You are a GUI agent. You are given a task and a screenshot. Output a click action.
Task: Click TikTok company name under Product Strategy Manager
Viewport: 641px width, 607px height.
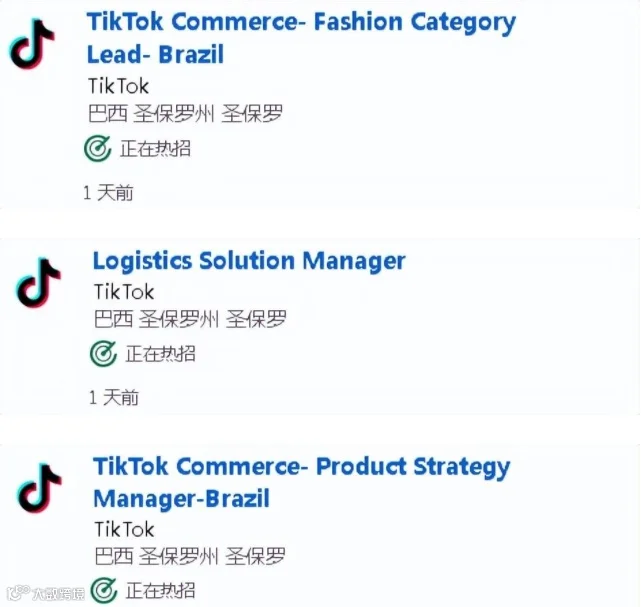click(x=124, y=529)
